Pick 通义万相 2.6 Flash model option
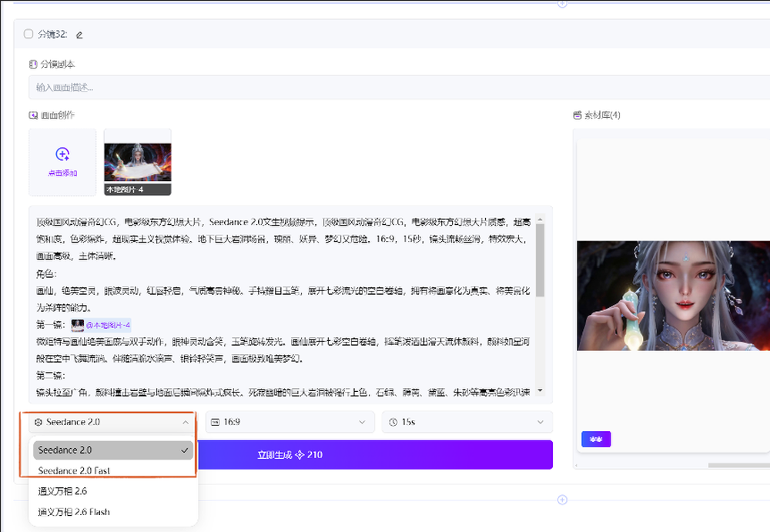 click(74, 511)
